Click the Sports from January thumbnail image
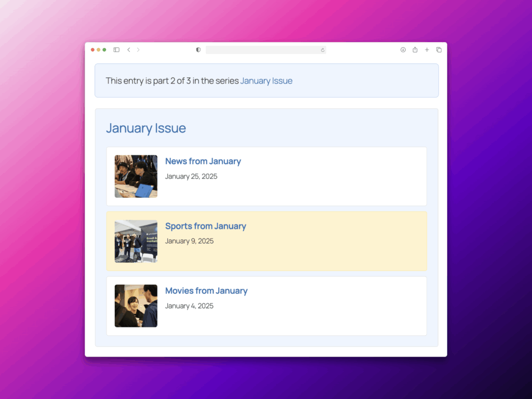532x399 pixels. [x=136, y=241]
